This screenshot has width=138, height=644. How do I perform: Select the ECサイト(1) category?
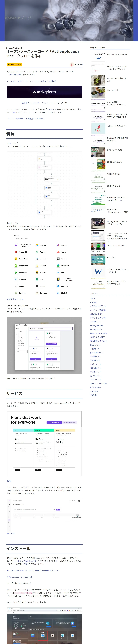(x=96, y=387)
